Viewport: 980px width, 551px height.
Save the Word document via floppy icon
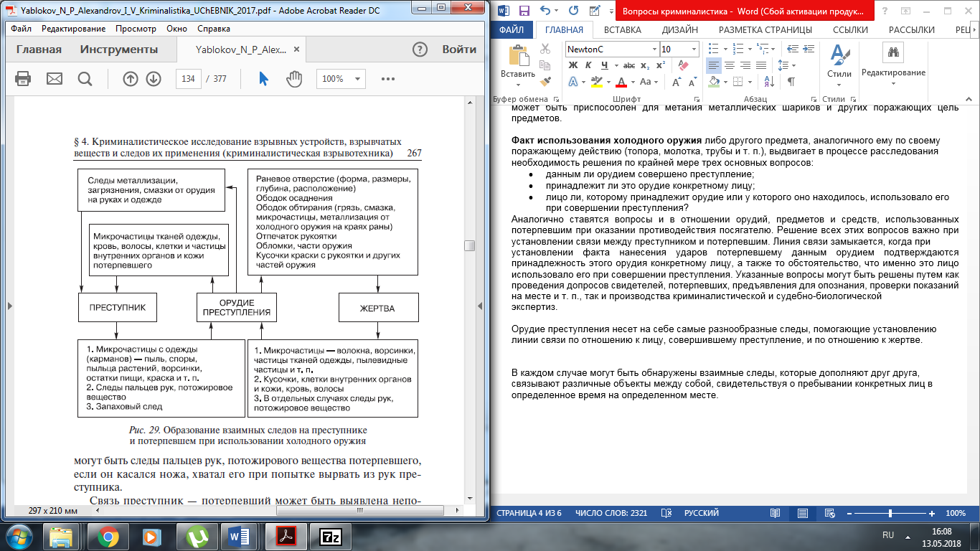pyautogui.click(x=524, y=11)
